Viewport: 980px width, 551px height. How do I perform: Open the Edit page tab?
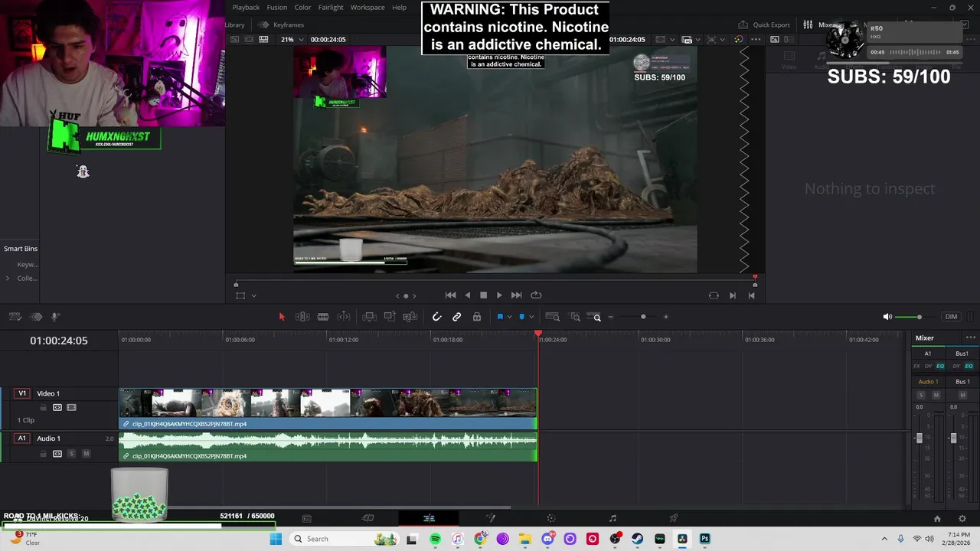[x=429, y=518]
